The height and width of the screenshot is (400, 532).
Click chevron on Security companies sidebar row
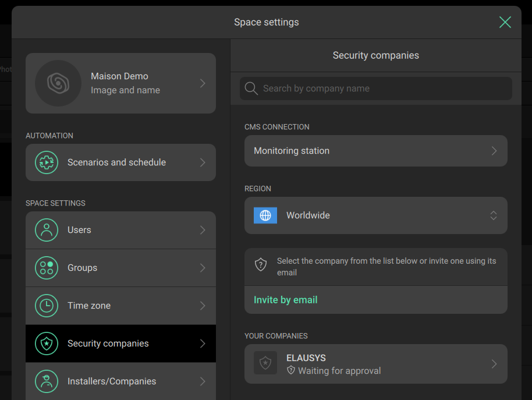203,344
